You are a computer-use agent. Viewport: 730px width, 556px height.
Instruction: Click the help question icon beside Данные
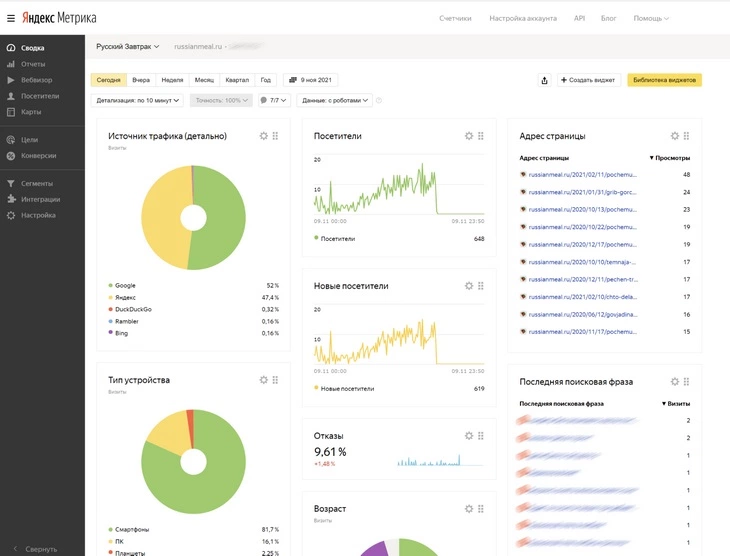coord(379,100)
